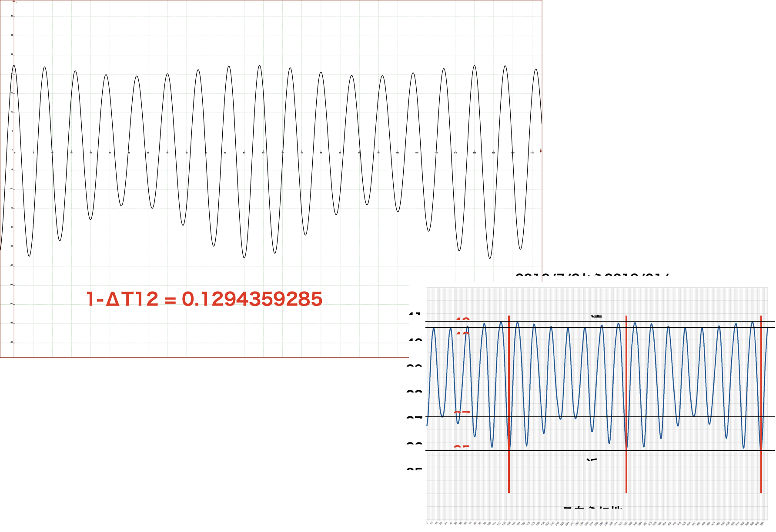Click the first peak of the blue waveform
This screenshot has width=776, height=532.
pyautogui.click(x=434, y=329)
